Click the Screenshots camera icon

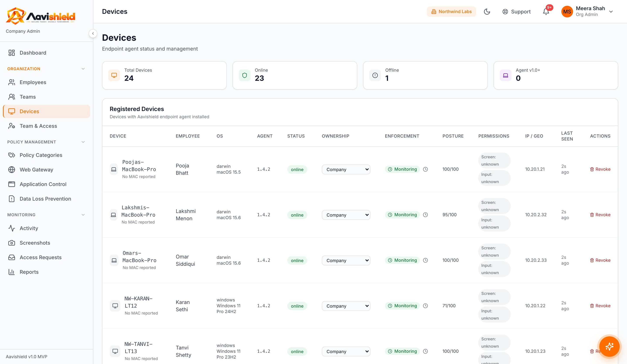coord(12,243)
